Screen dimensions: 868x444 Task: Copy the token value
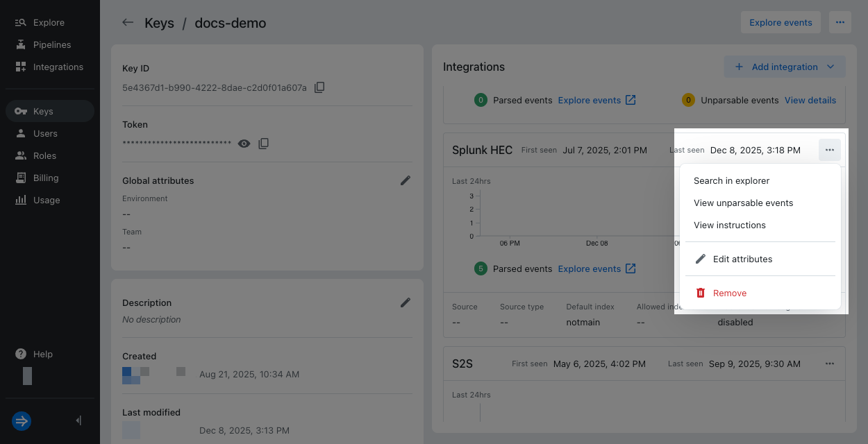pos(263,144)
